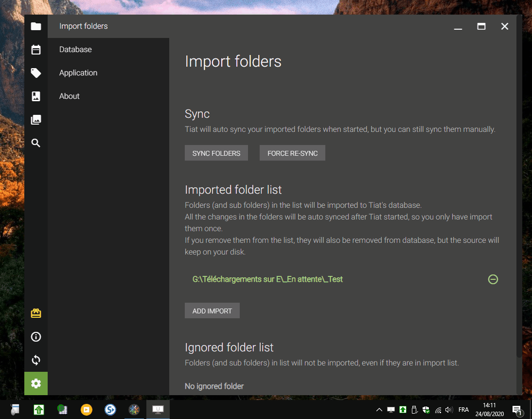Open the calendar view in sidebar
The height and width of the screenshot is (419, 532).
(x=36, y=50)
